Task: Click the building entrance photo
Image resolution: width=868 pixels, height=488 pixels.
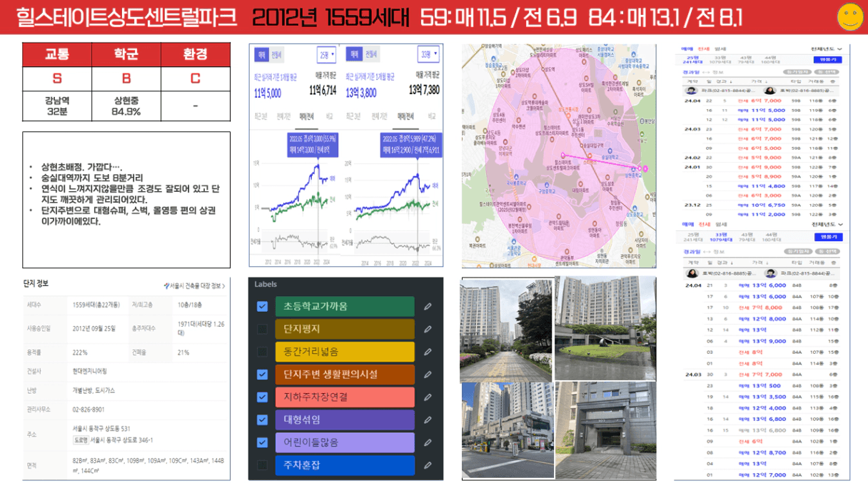Action: [x=605, y=430]
